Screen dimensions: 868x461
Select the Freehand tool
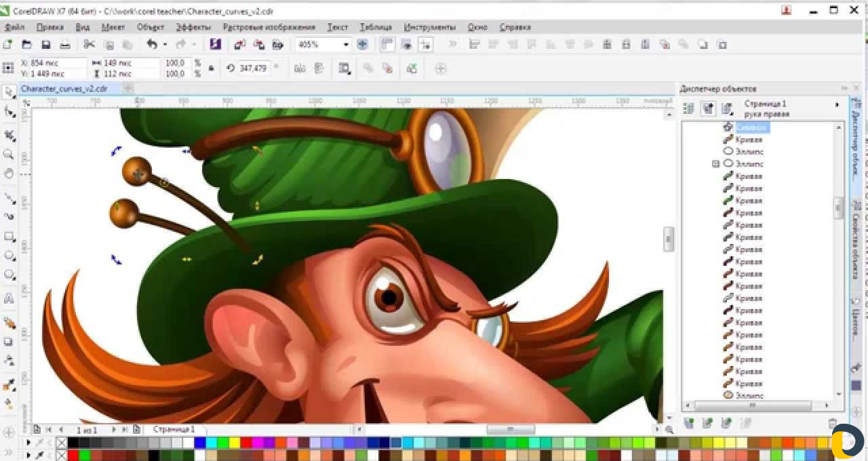coord(9,198)
